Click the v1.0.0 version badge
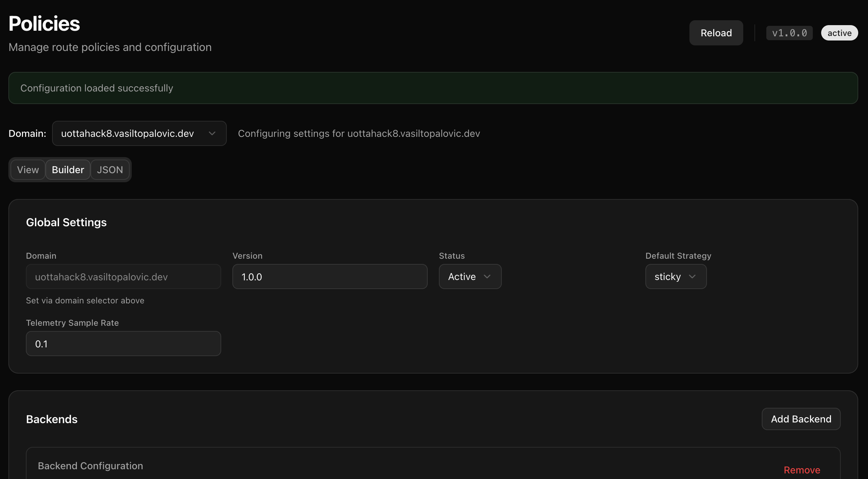Image resolution: width=868 pixels, height=479 pixels. (789, 33)
